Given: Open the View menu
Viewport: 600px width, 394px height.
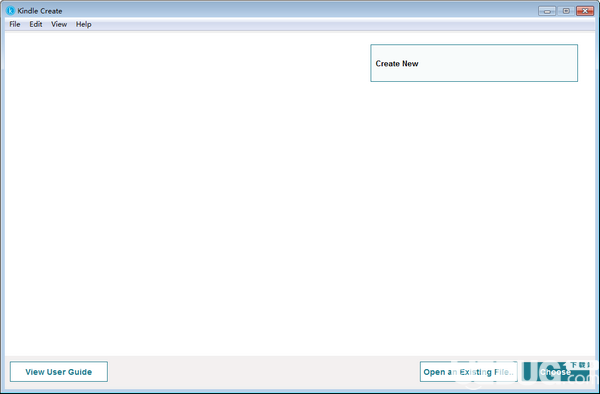Looking at the screenshot, I should 59,24.
